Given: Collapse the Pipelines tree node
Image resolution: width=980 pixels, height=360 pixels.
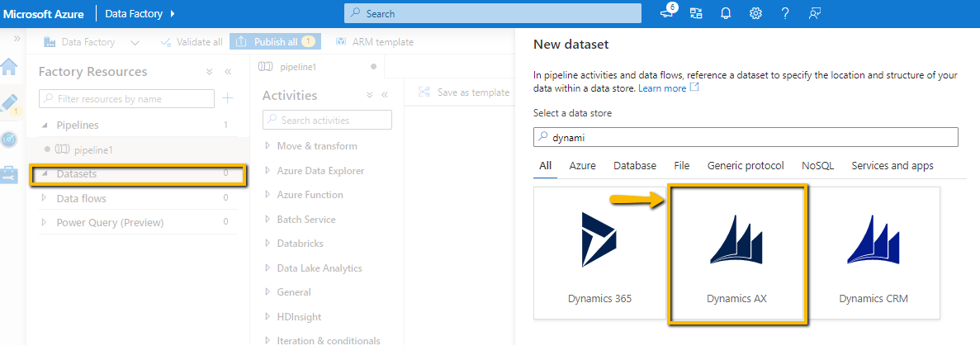Looking at the screenshot, I should point(45,125).
